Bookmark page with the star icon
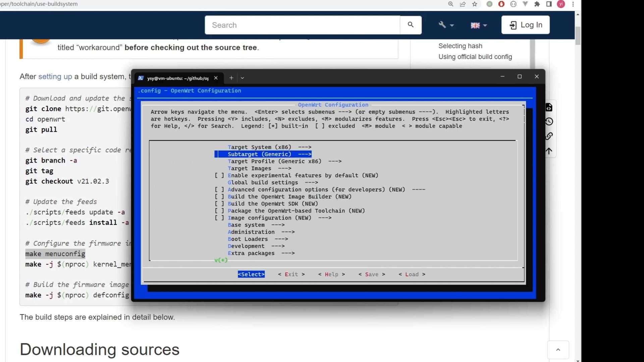This screenshot has width=644, height=362. (474, 4)
